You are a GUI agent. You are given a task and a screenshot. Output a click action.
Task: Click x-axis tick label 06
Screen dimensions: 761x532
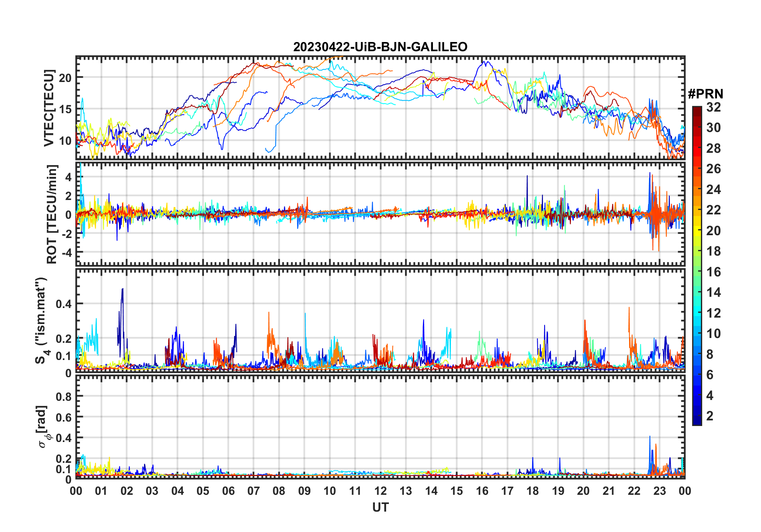point(228,491)
